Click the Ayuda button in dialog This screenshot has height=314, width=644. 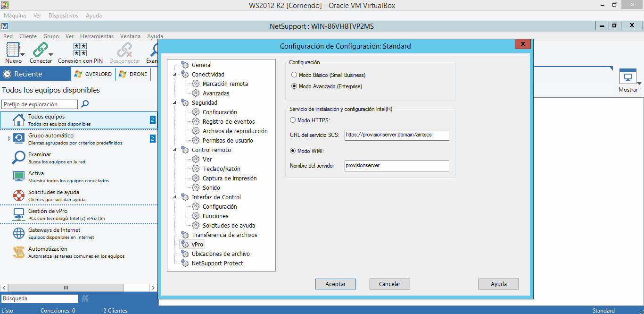pos(499,284)
